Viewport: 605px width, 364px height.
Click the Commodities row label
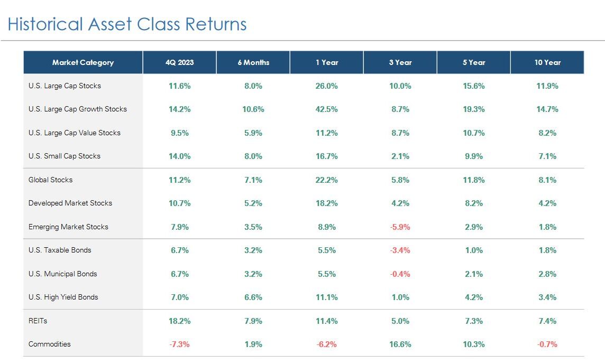pyautogui.click(x=50, y=344)
